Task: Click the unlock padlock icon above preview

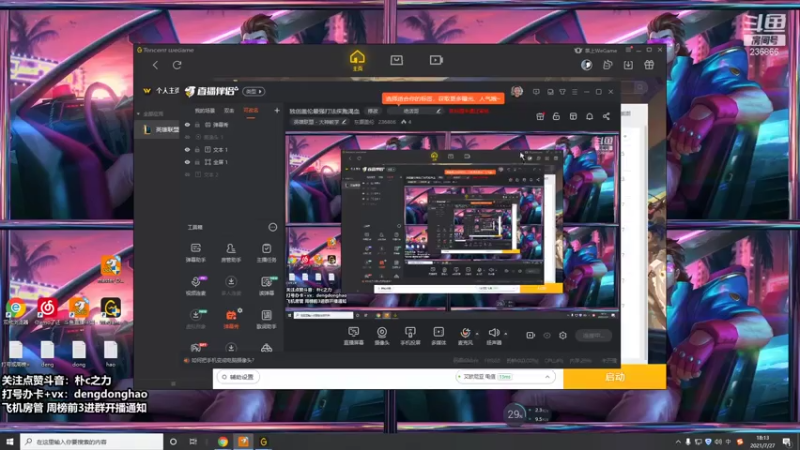Action: pos(556,116)
